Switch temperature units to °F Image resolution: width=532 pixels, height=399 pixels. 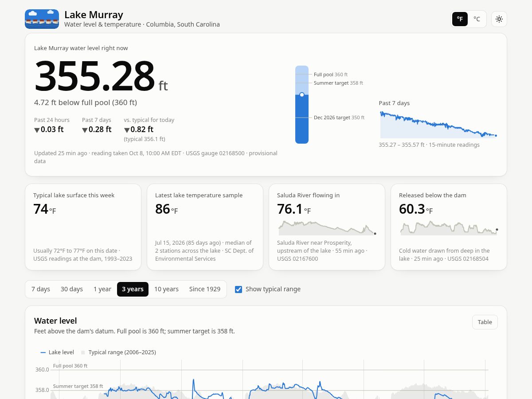[x=460, y=19]
